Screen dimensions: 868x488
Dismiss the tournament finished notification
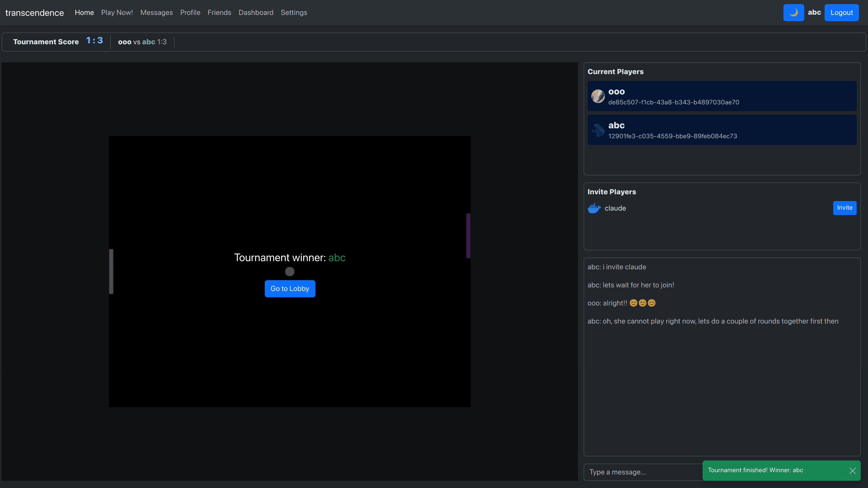tap(852, 470)
